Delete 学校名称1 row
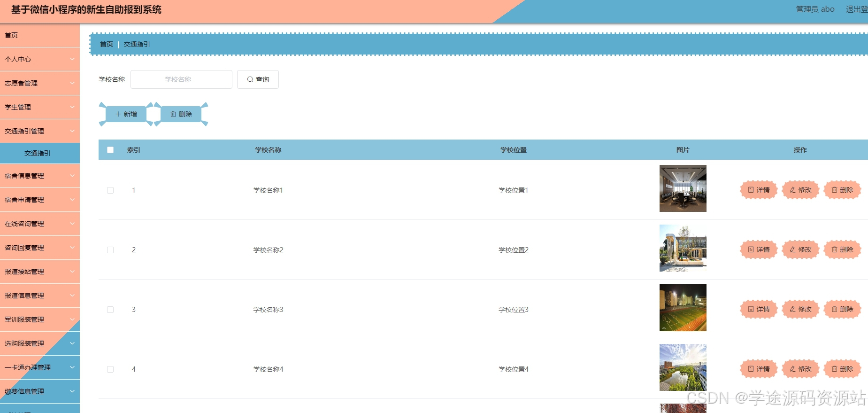The image size is (868, 413). 842,190
